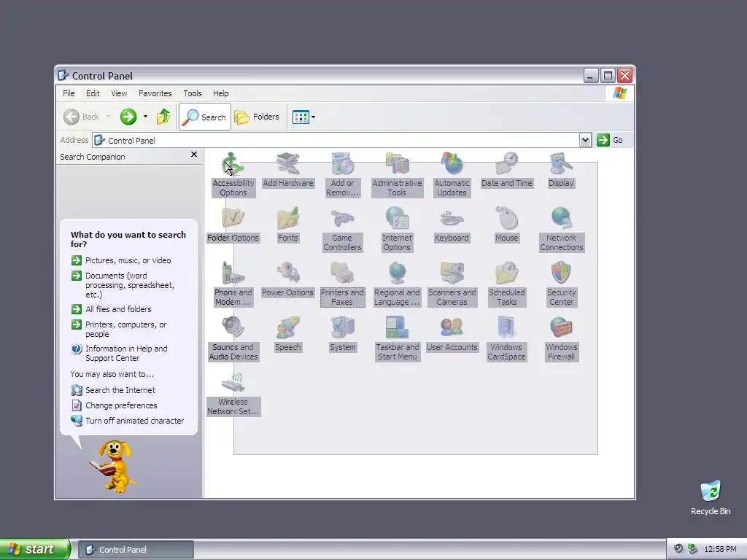This screenshot has width=747, height=560.
Task: Toggle the Search pane button
Action: click(x=205, y=117)
